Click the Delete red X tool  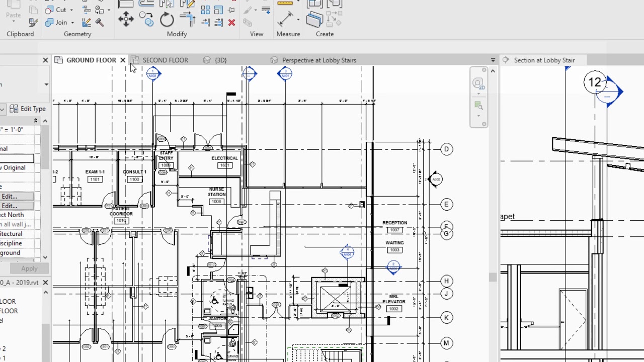click(232, 23)
